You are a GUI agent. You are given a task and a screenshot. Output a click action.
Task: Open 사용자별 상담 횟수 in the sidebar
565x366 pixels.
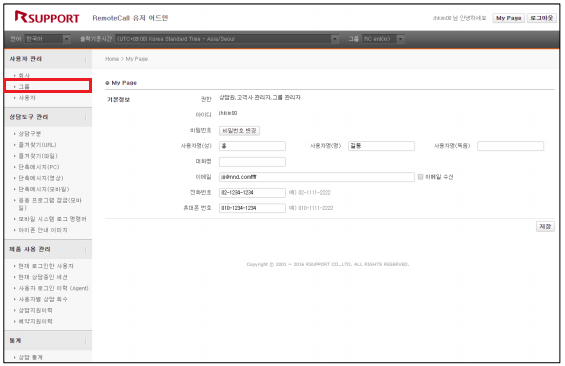43,300
